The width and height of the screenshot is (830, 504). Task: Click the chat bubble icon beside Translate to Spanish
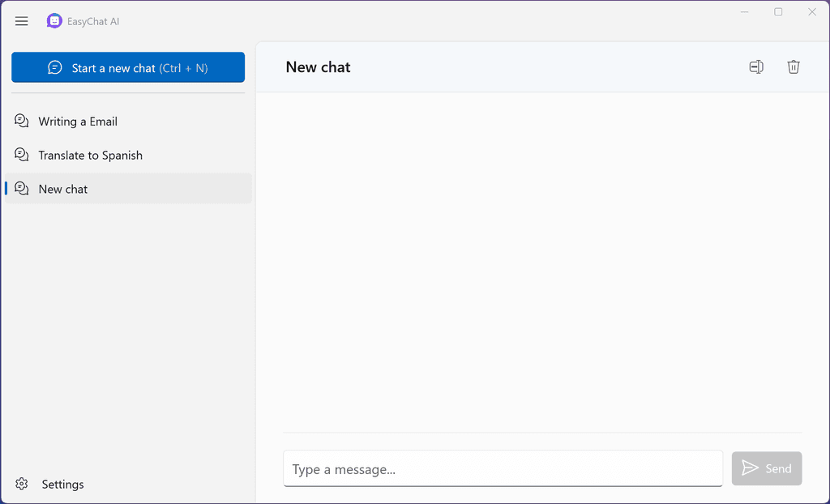click(x=21, y=155)
